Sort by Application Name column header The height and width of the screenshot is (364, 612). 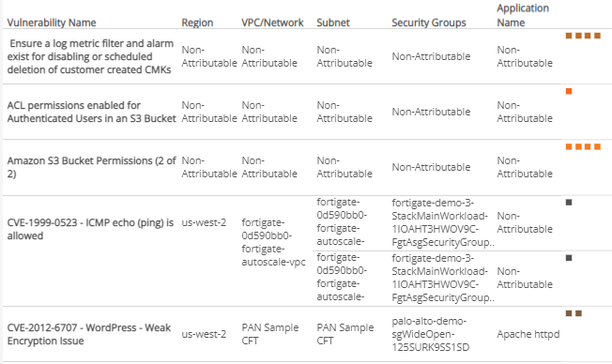(x=523, y=15)
